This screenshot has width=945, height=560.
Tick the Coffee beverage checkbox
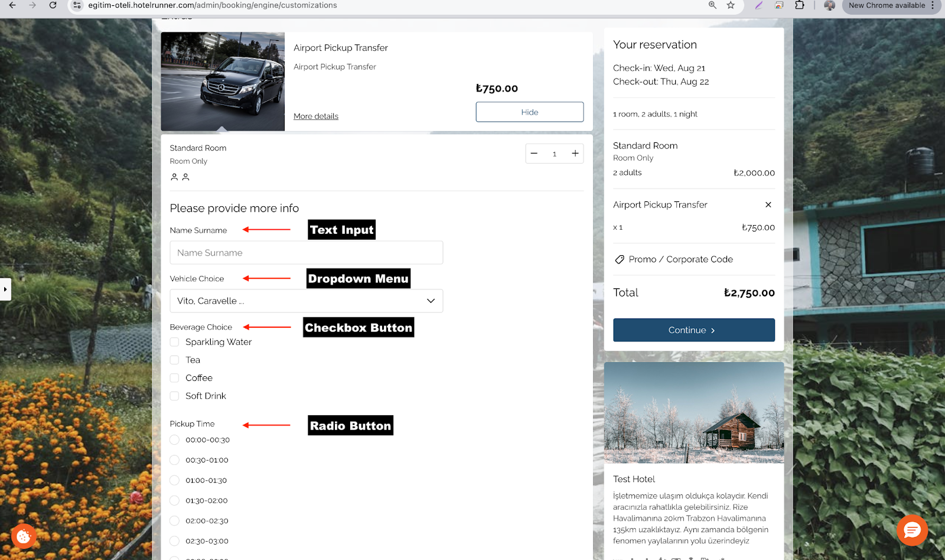(x=175, y=378)
